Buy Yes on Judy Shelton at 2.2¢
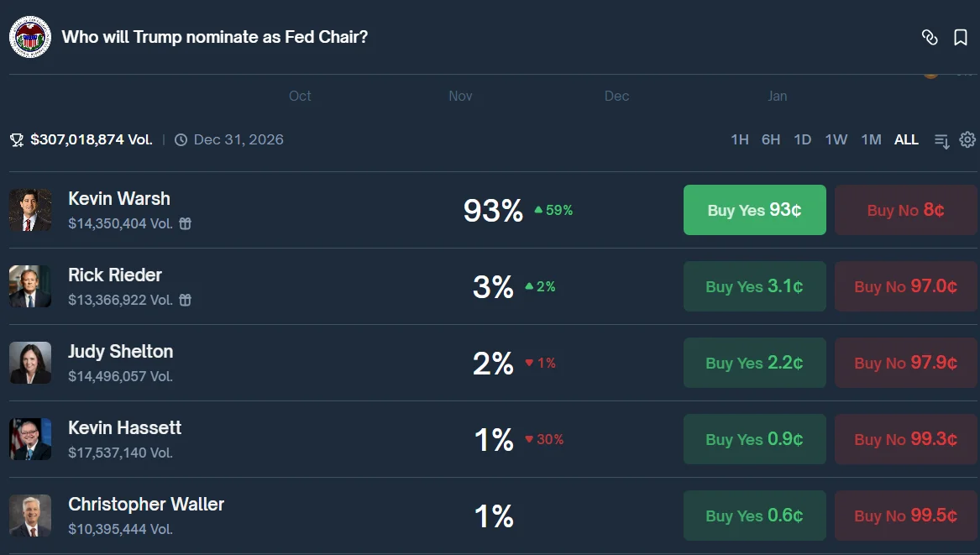The height and width of the screenshot is (555, 980). (754, 363)
